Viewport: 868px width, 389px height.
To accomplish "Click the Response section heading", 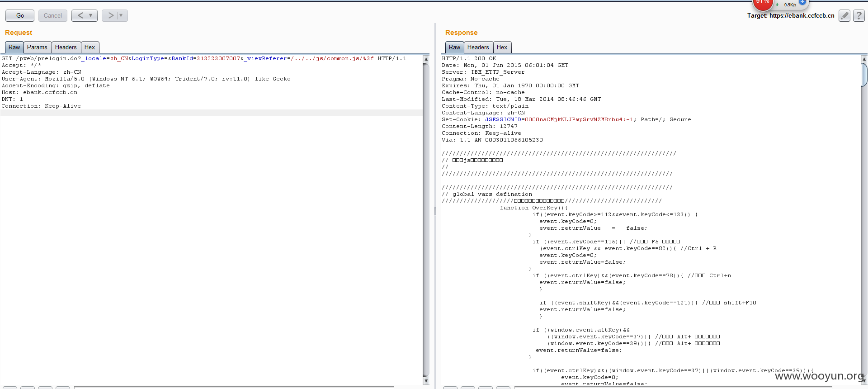I will 461,33.
